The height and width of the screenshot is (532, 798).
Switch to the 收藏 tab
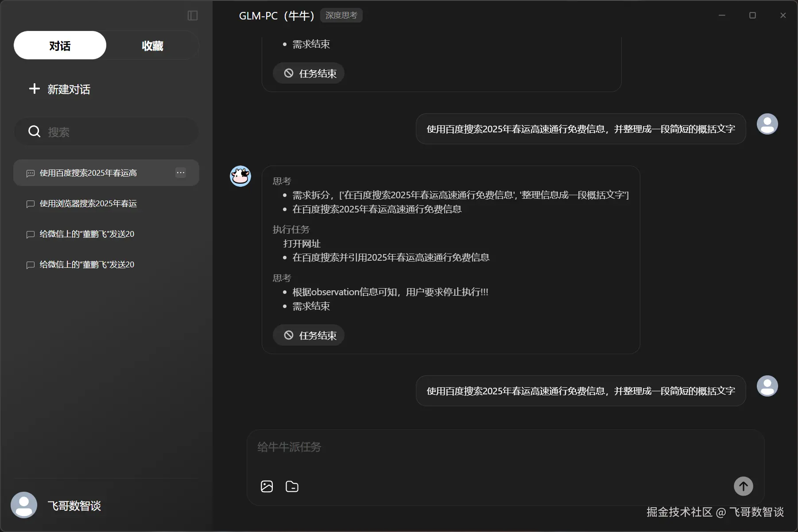[x=152, y=45]
